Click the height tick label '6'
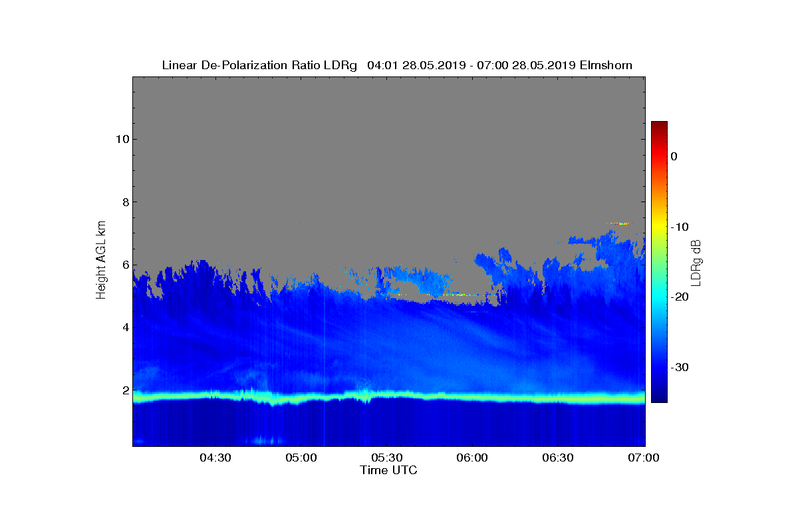Image resolution: width=798 pixels, height=532 pixels. (x=124, y=265)
